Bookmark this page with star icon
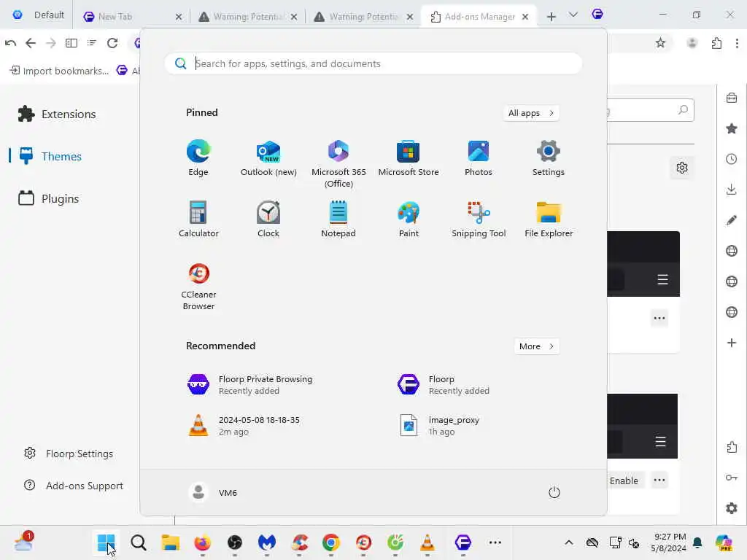 660,43
